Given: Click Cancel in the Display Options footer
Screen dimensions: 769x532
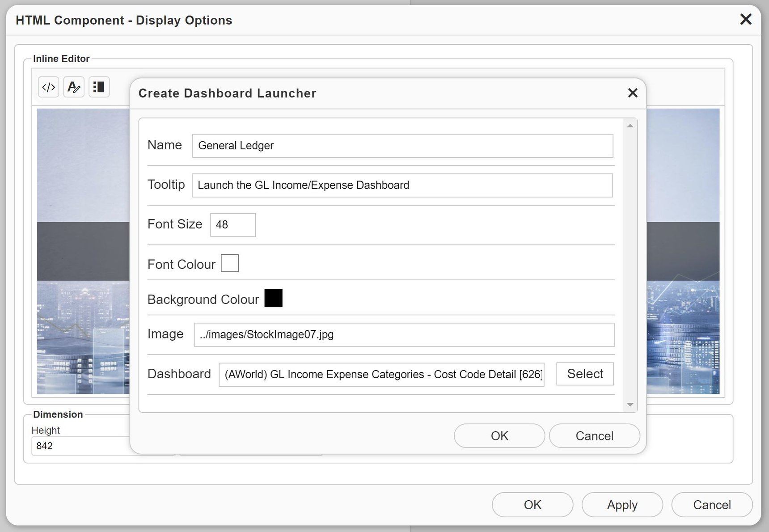Looking at the screenshot, I should pos(712,505).
